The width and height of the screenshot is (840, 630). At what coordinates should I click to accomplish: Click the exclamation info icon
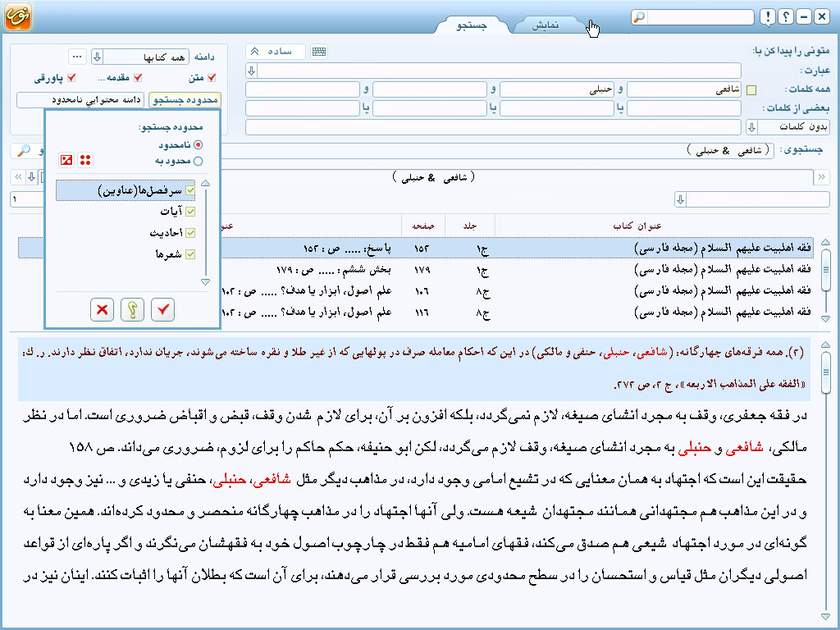[768, 17]
